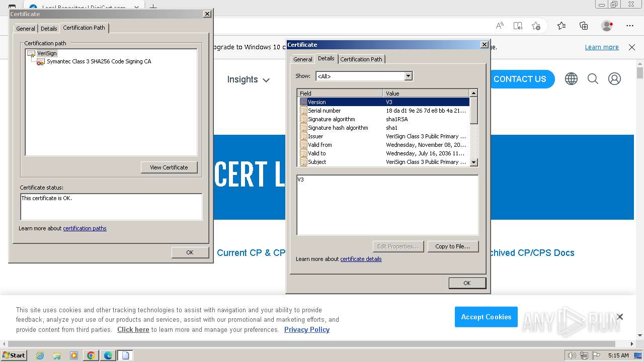Click field list scrollbar up arrow
644x362 pixels.
[473, 94]
